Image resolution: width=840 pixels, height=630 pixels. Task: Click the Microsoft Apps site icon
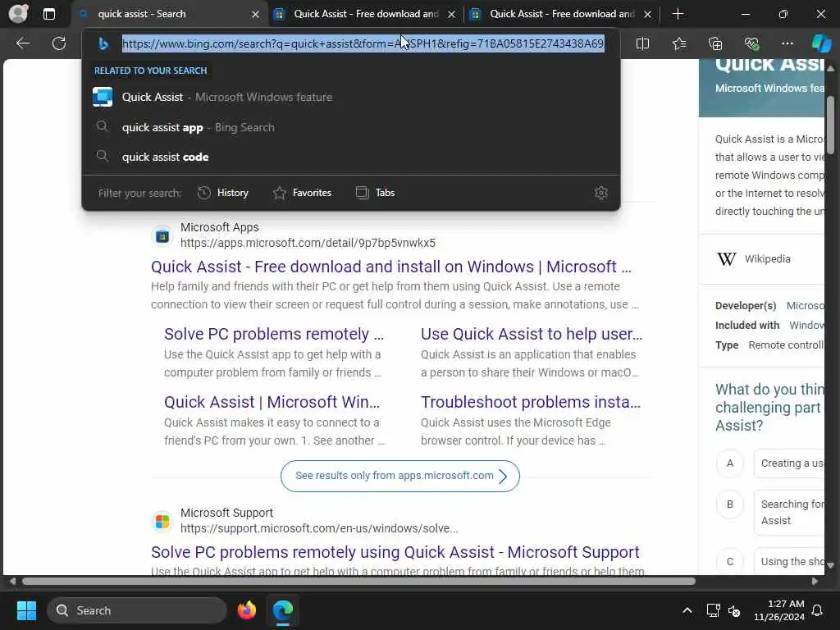click(162, 235)
